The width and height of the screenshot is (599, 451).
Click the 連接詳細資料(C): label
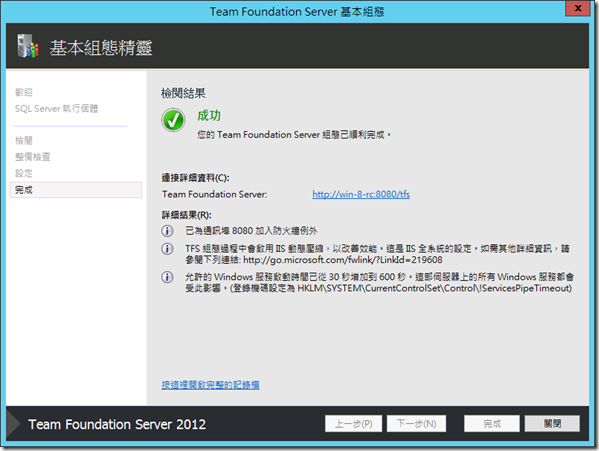[x=195, y=178]
